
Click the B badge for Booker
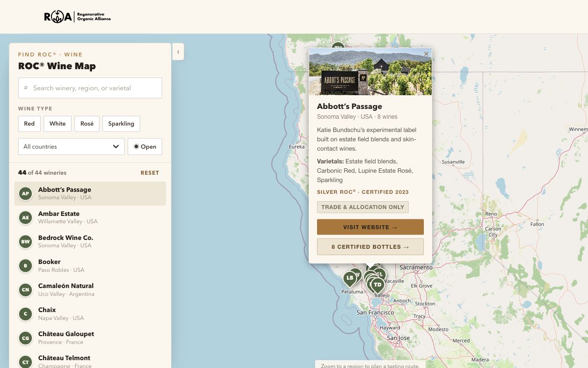25,265
